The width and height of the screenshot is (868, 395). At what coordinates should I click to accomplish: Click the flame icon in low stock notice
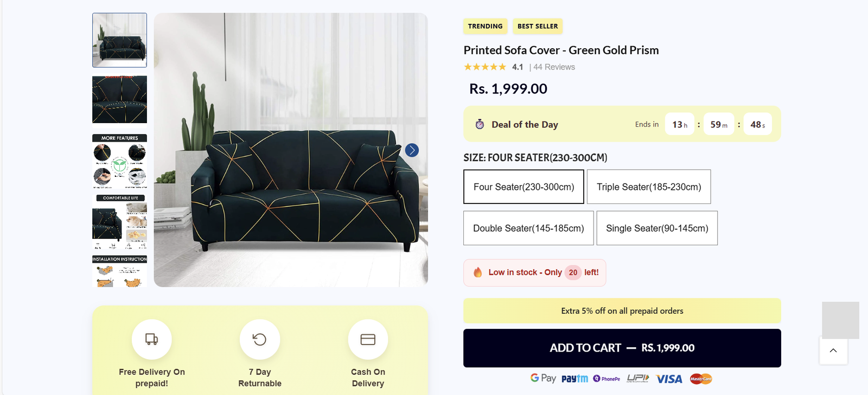(478, 272)
